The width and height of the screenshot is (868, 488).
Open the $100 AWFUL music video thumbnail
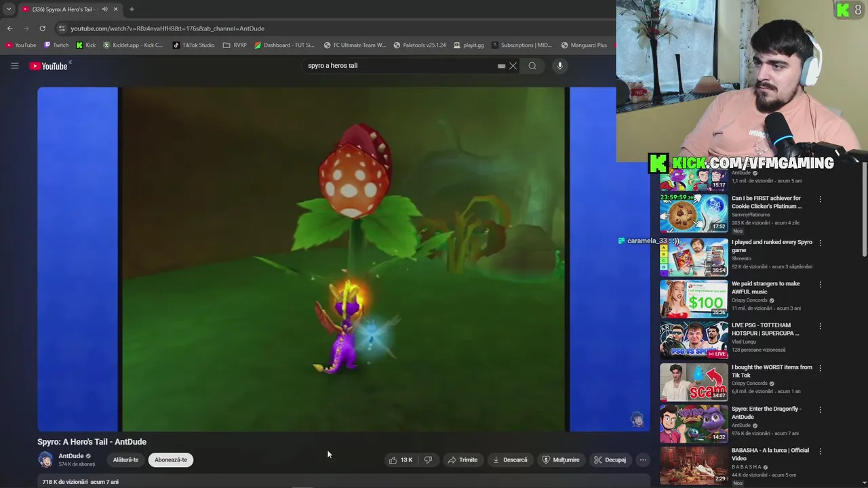tap(694, 298)
